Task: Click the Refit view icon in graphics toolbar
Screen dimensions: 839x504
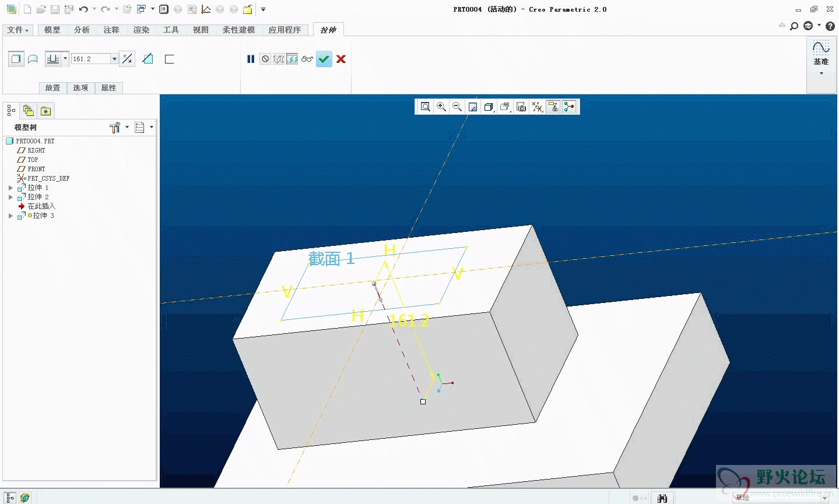Action: click(426, 107)
